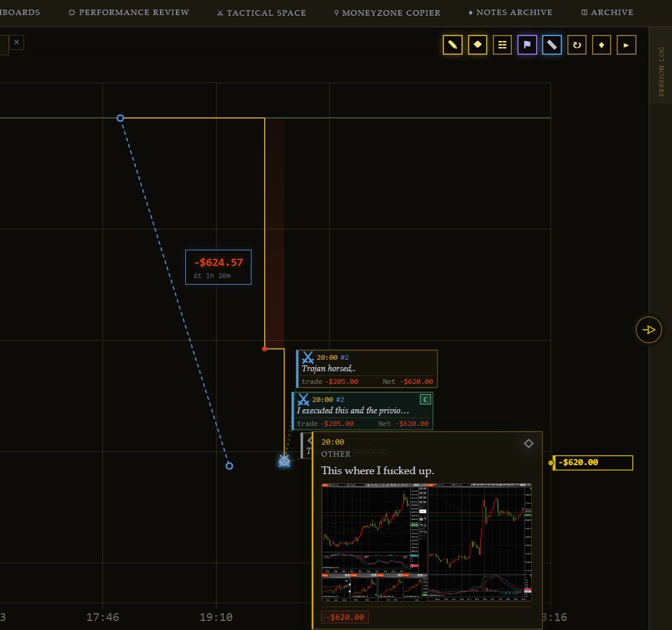Click the #2 tag on Trojan horsed card

(x=344, y=357)
